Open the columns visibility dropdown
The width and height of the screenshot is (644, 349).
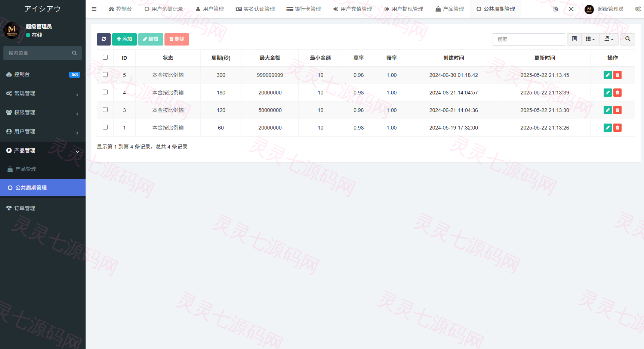[x=591, y=39]
